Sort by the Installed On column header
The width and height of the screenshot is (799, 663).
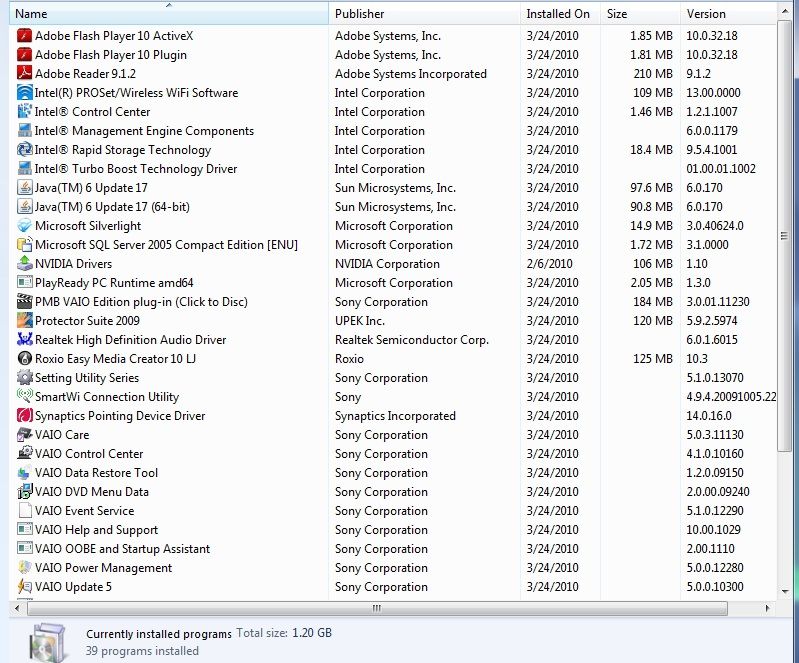tap(560, 14)
